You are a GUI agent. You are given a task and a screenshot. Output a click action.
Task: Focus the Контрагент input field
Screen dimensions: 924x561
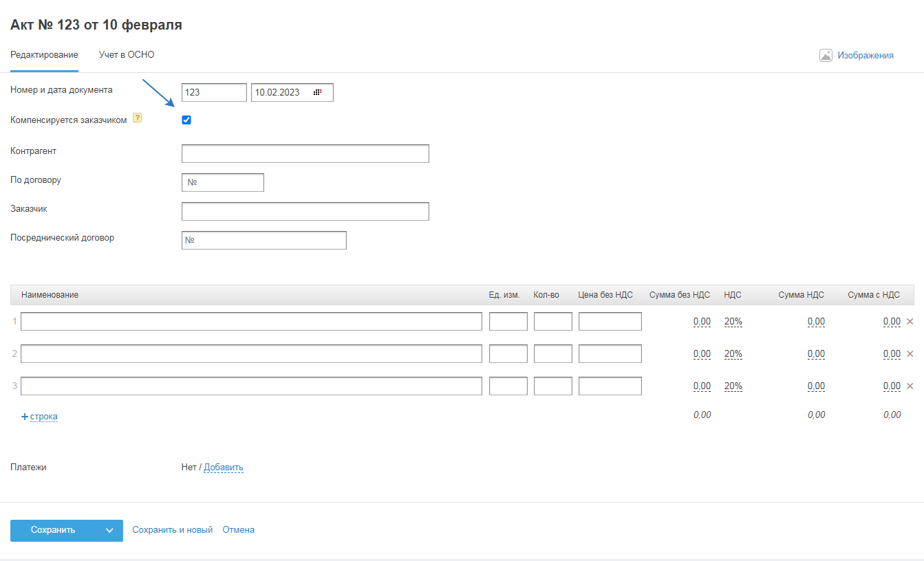click(x=305, y=153)
